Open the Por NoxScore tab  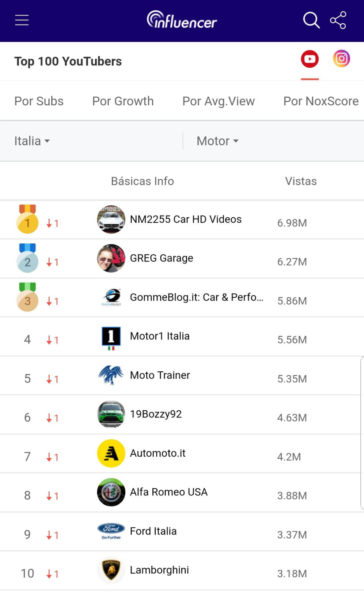[x=321, y=101]
